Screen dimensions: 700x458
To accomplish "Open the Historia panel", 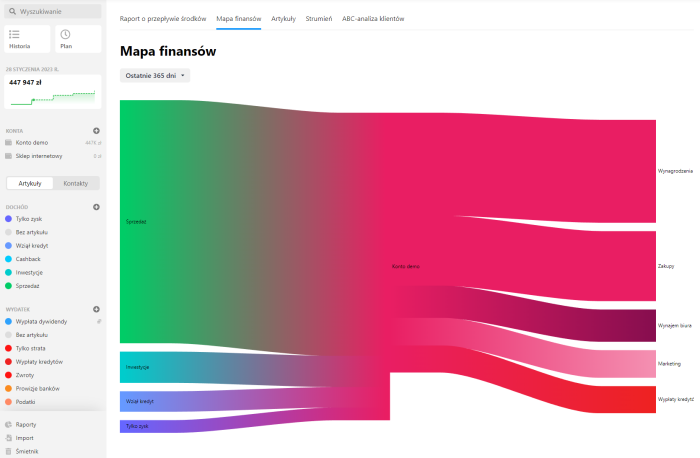I will coord(27,39).
